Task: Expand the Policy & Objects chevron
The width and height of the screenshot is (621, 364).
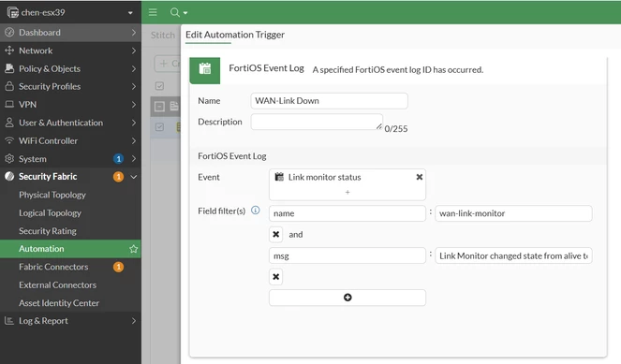Action: [133, 69]
